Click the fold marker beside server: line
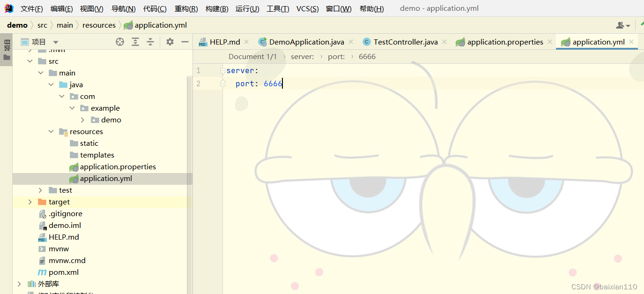644x294 pixels. (223, 71)
